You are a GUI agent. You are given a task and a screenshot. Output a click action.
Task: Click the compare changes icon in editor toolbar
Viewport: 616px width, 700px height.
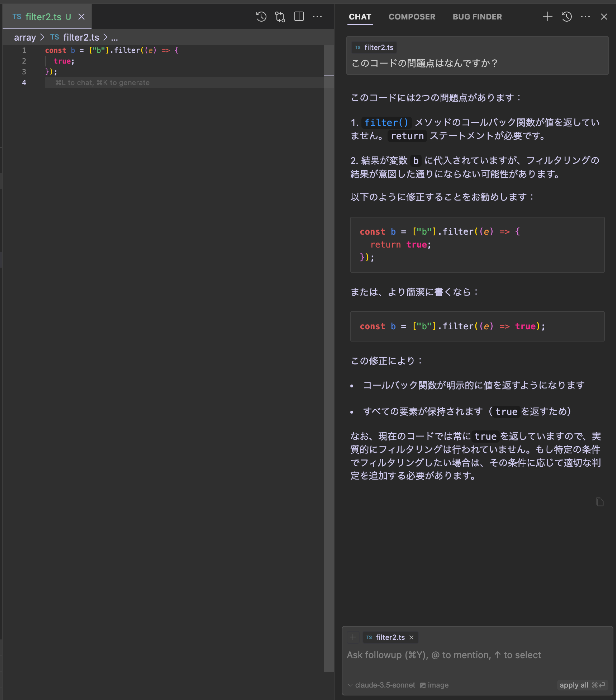[280, 17]
